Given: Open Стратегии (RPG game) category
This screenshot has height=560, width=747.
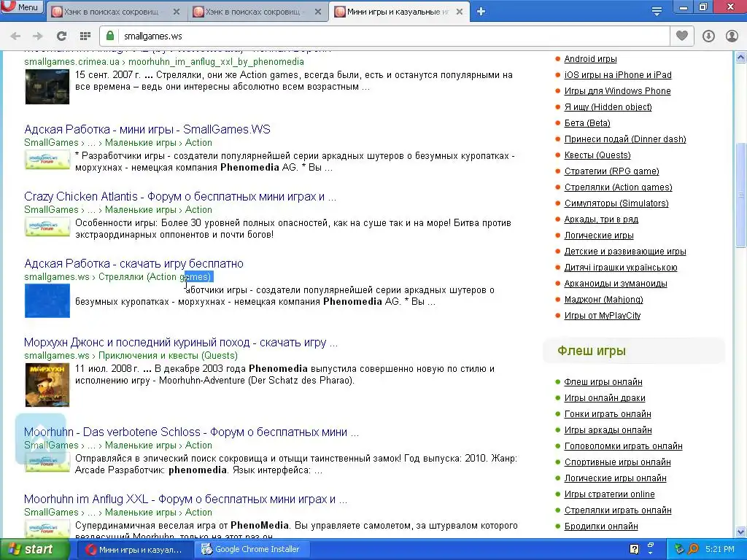Looking at the screenshot, I should tap(612, 171).
